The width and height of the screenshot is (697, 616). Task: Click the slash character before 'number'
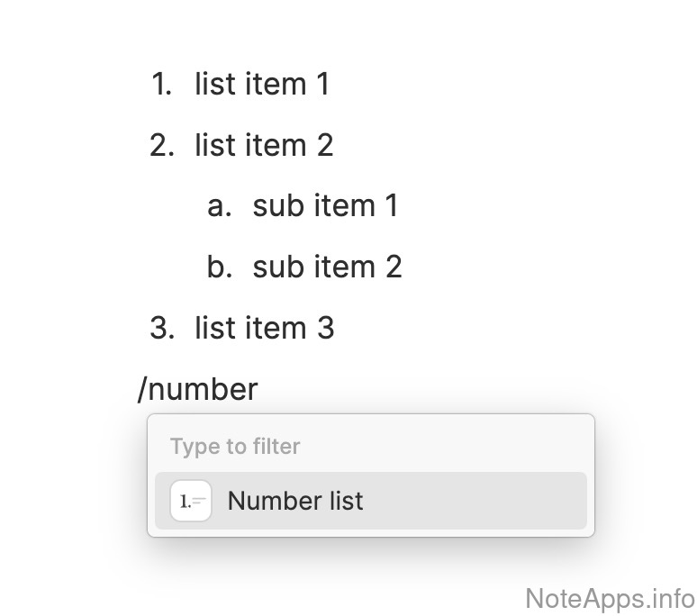click(141, 390)
